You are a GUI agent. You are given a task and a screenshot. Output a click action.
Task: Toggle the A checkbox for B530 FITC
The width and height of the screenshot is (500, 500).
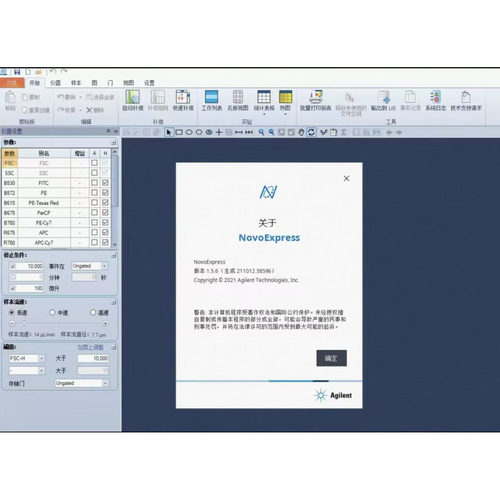pos(95,183)
